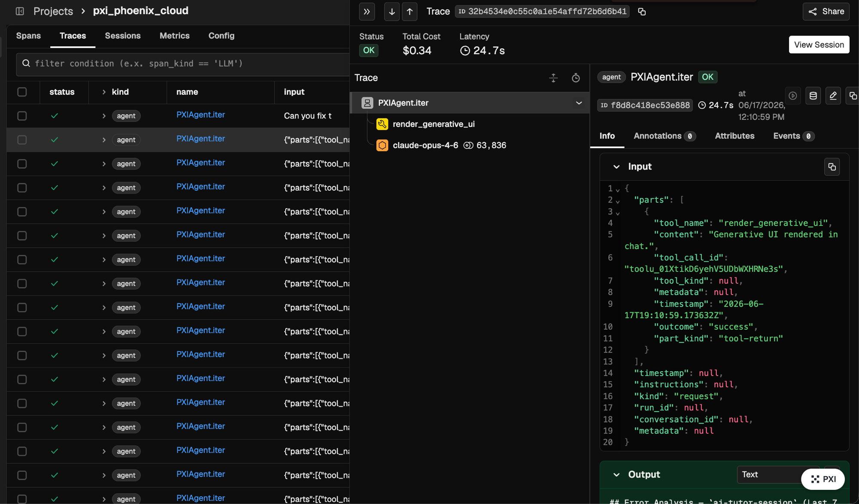
Task: Toggle the sidebar panel icon beside Projects
Action: (x=20, y=11)
